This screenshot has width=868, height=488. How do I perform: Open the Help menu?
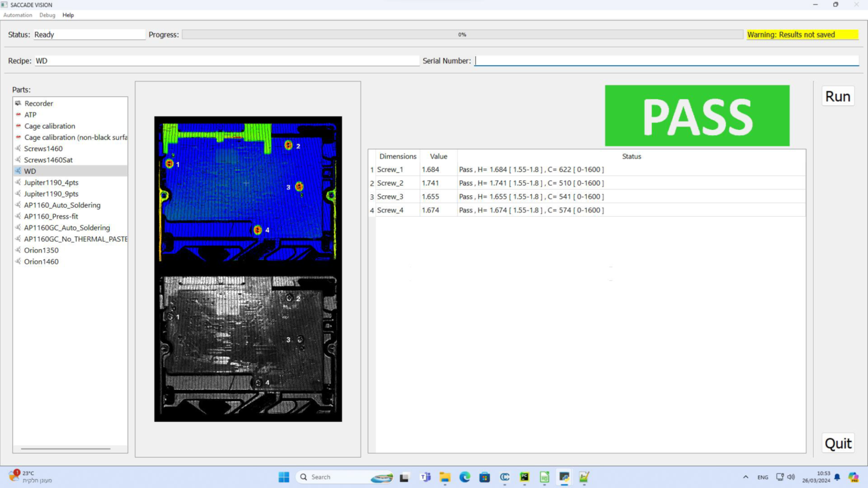click(68, 15)
